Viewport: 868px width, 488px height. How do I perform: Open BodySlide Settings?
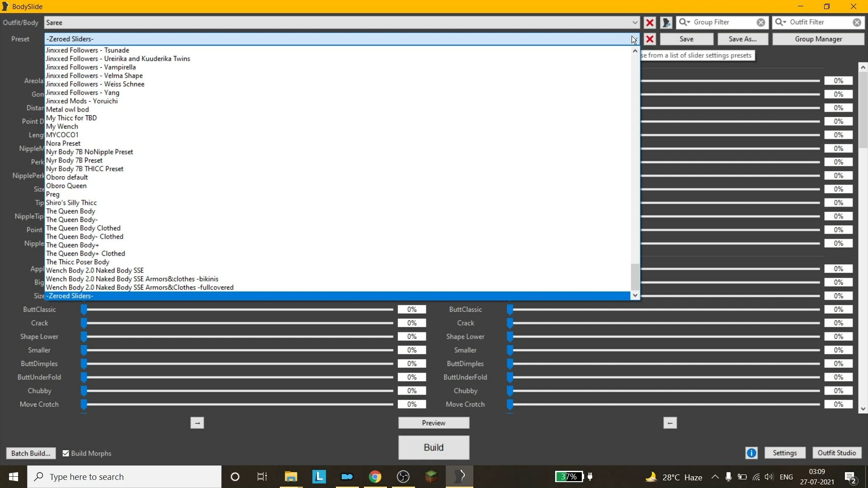[785, 453]
